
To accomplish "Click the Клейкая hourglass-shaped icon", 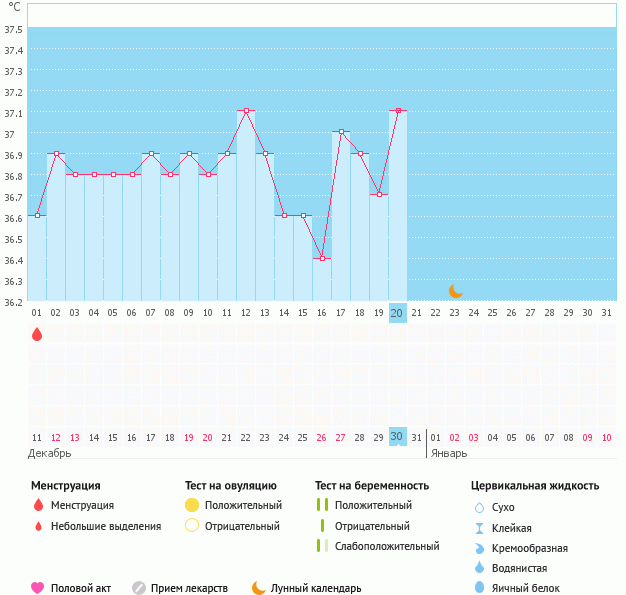I will click(x=479, y=528).
